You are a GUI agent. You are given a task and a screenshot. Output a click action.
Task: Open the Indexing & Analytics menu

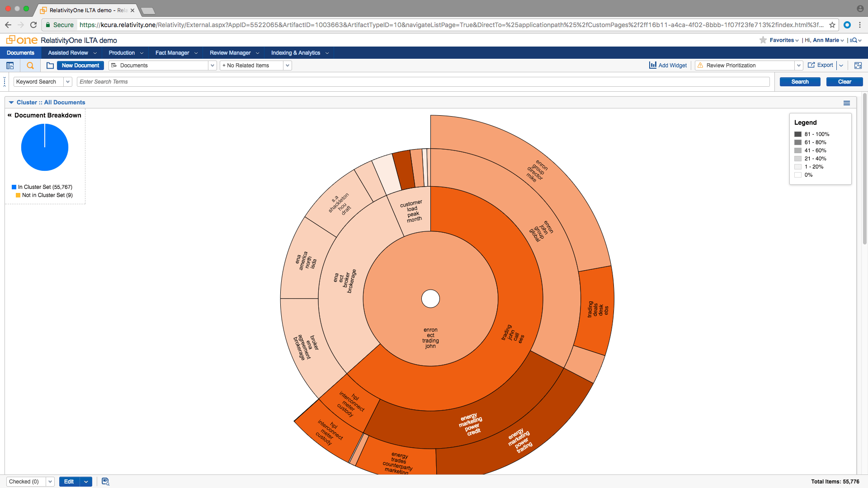[x=300, y=53]
